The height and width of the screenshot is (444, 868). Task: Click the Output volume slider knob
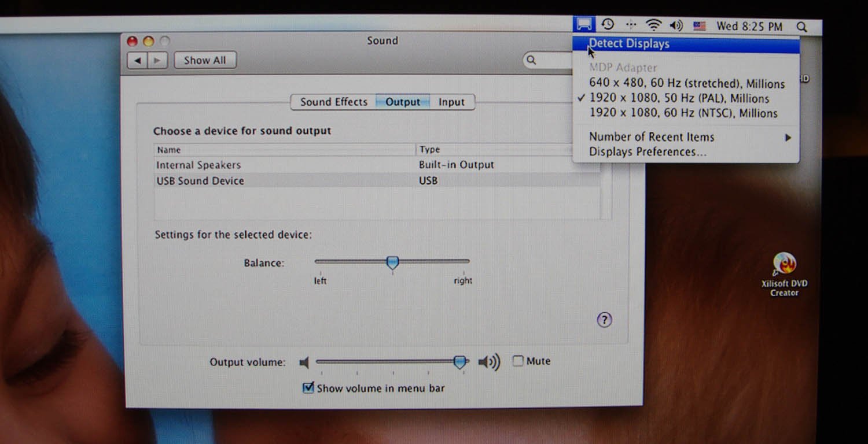pos(460,362)
